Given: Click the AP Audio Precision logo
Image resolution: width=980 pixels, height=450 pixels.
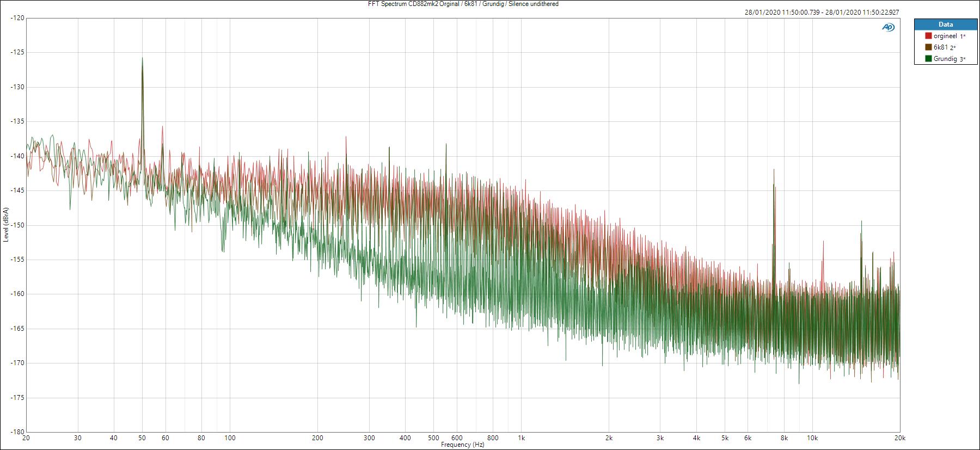Looking at the screenshot, I should (888, 27).
